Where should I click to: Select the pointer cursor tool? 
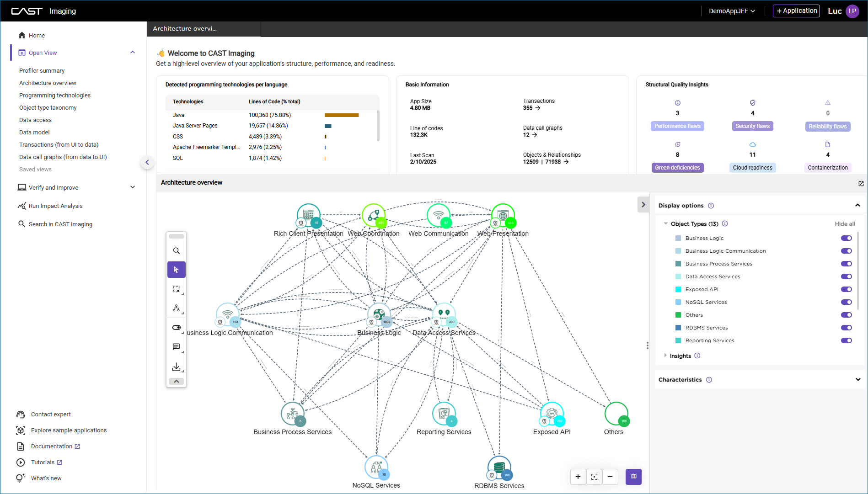click(x=176, y=270)
